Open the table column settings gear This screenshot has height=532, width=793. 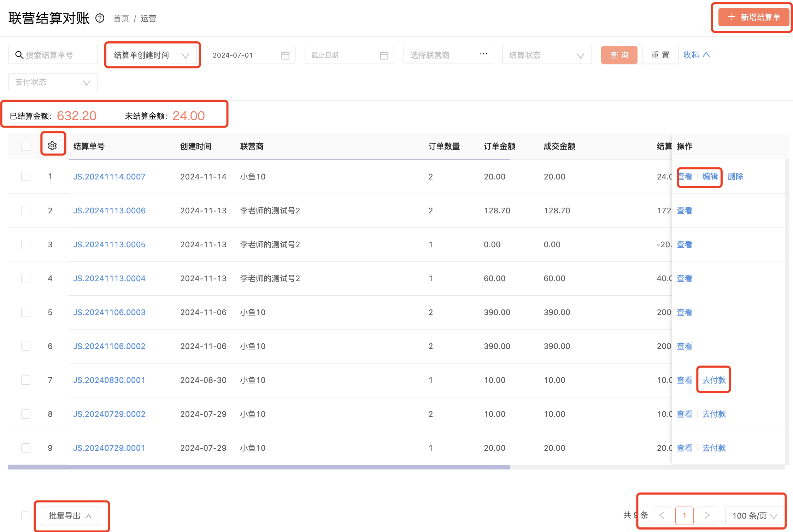click(52, 146)
